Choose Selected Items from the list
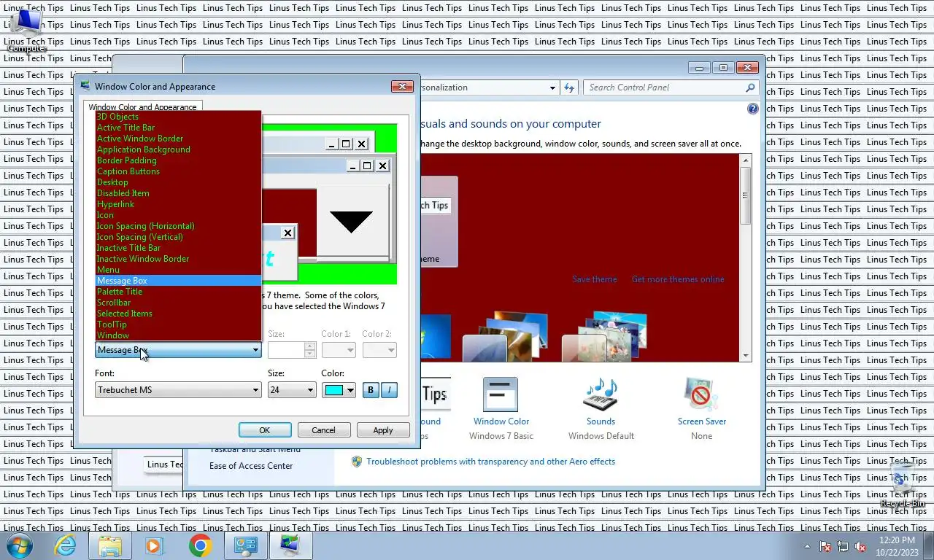The width and height of the screenshot is (934, 560). (178, 314)
